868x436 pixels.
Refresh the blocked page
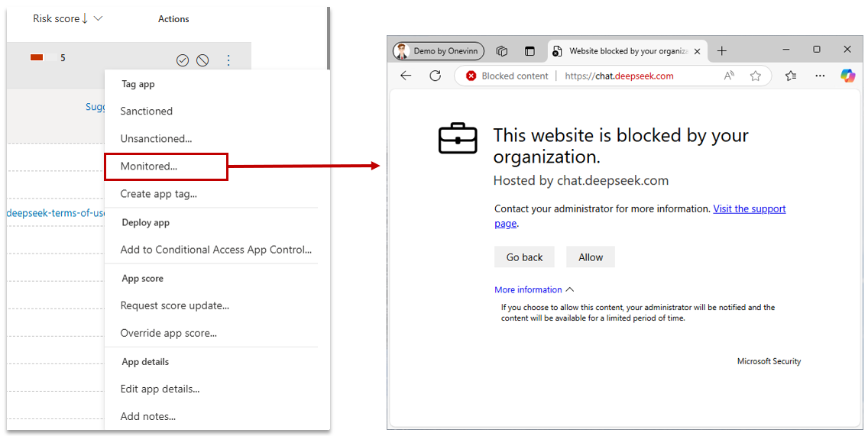point(436,76)
